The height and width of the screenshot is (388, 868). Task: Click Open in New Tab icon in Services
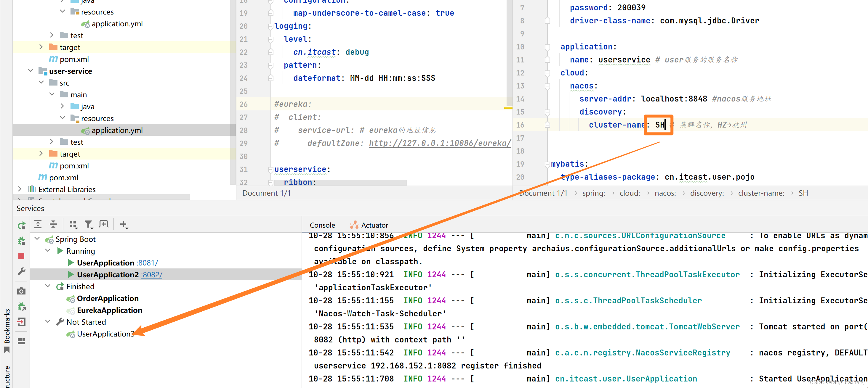click(104, 224)
